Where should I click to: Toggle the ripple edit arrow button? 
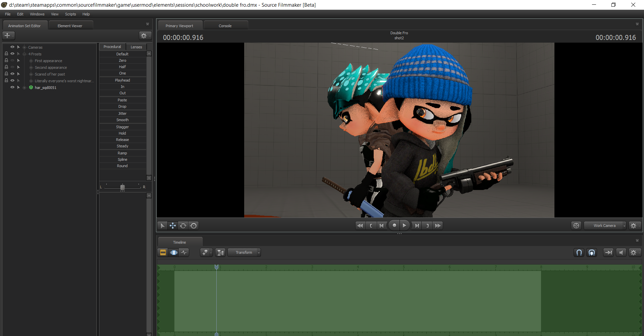click(x=608, y=252)
